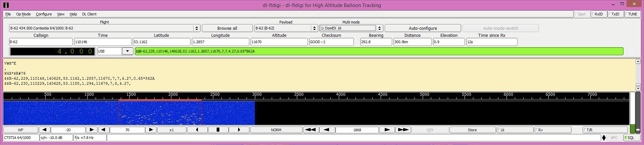Toggle the Lk frequency lock
This screenshot has height=145, width=644.
515,130
